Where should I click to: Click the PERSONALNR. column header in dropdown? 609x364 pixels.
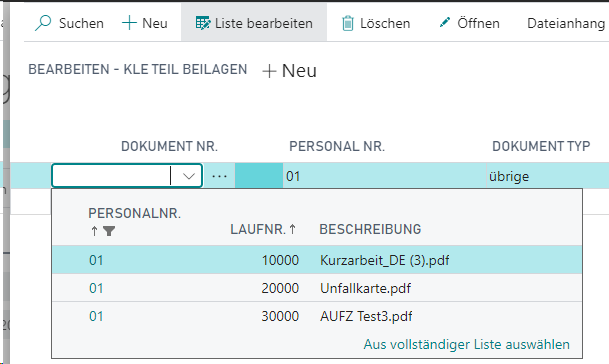coord(134,213)
